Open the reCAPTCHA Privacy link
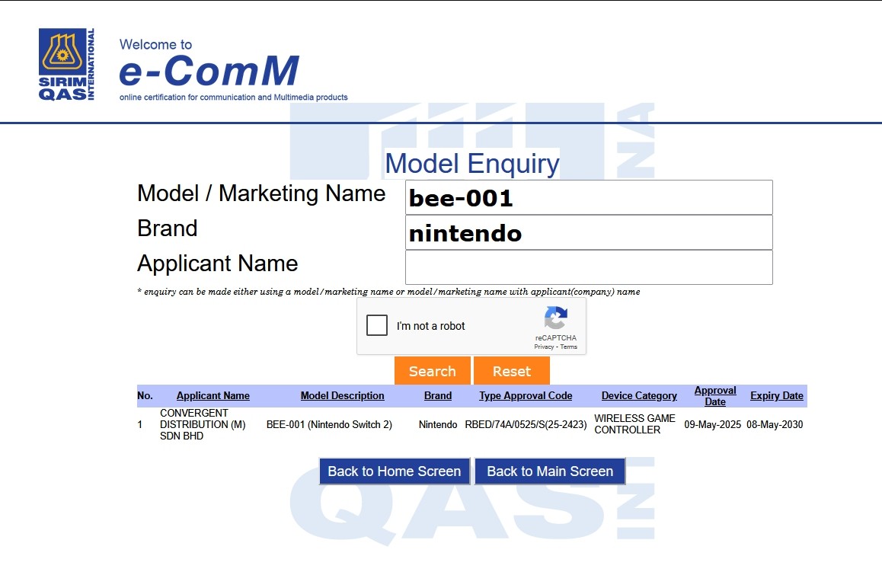The height and width of the screenshot is (588, 882). point(543,347)
